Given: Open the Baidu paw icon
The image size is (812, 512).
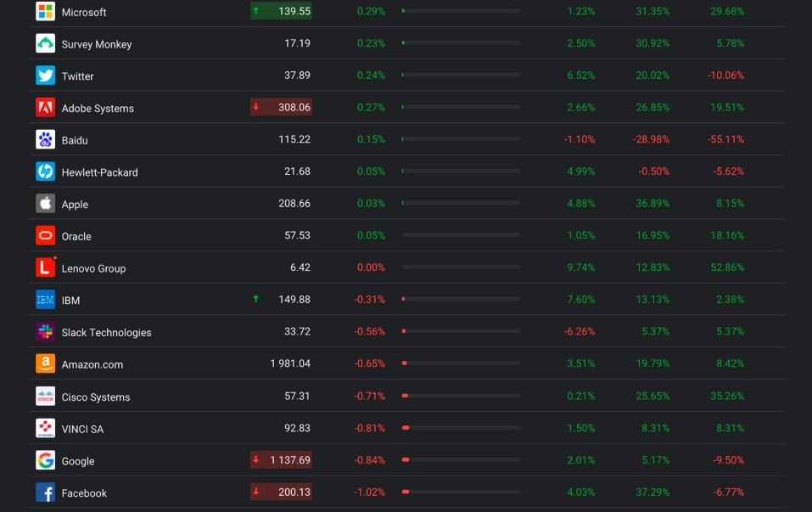Looking at the screenshot, I should [45, 140].
